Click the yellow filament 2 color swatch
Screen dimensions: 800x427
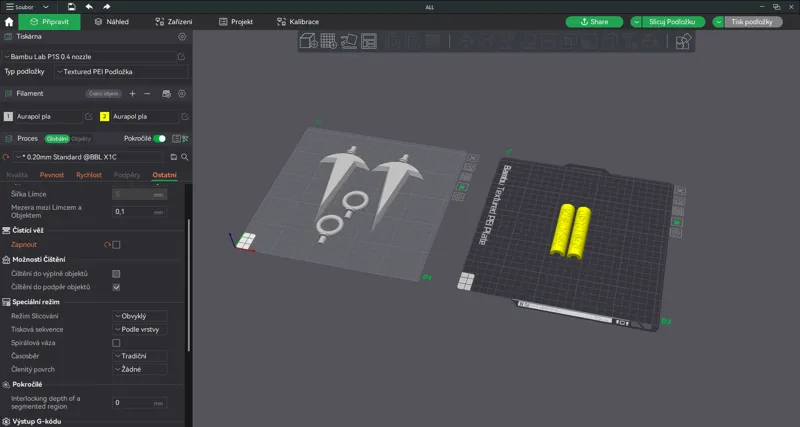click(104, 117)
